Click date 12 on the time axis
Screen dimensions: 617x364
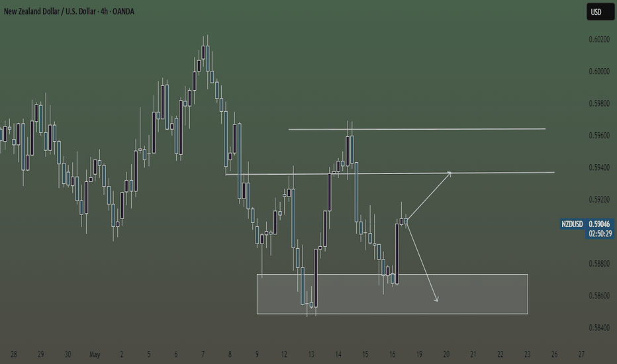coord(284,354)
